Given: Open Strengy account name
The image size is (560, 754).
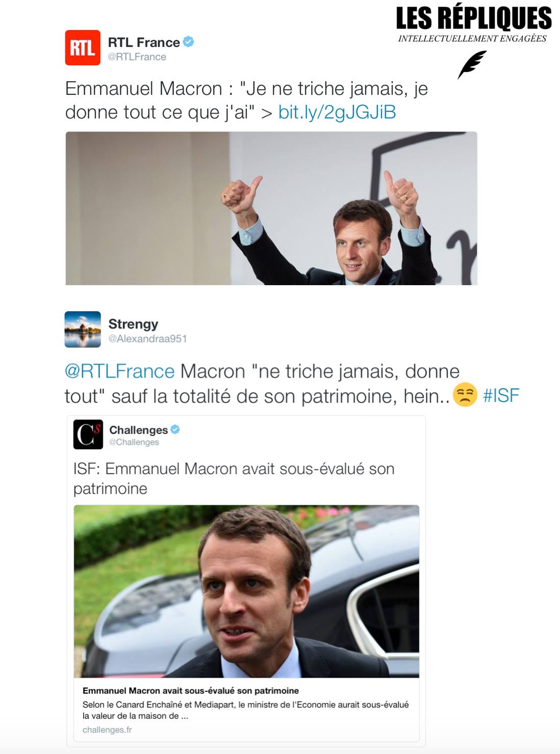Looking at the screenshot, I should pyautogui.click(x=133, y=324).
